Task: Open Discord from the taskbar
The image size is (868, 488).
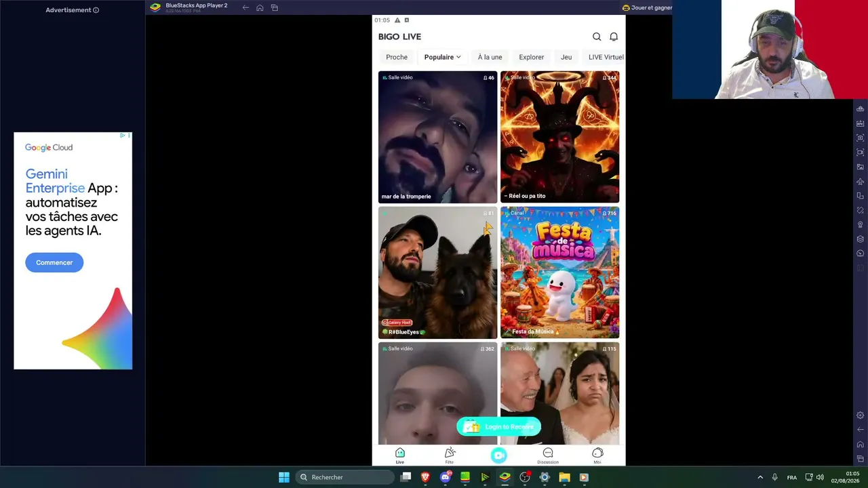Action: pyautogui.click(x=446, y=477)
